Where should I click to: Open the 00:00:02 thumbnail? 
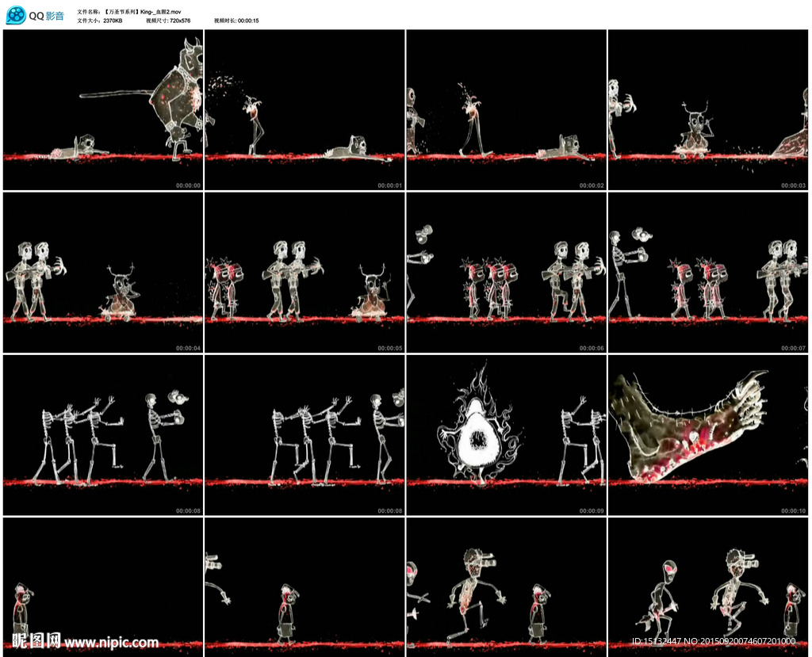point(507,109)
